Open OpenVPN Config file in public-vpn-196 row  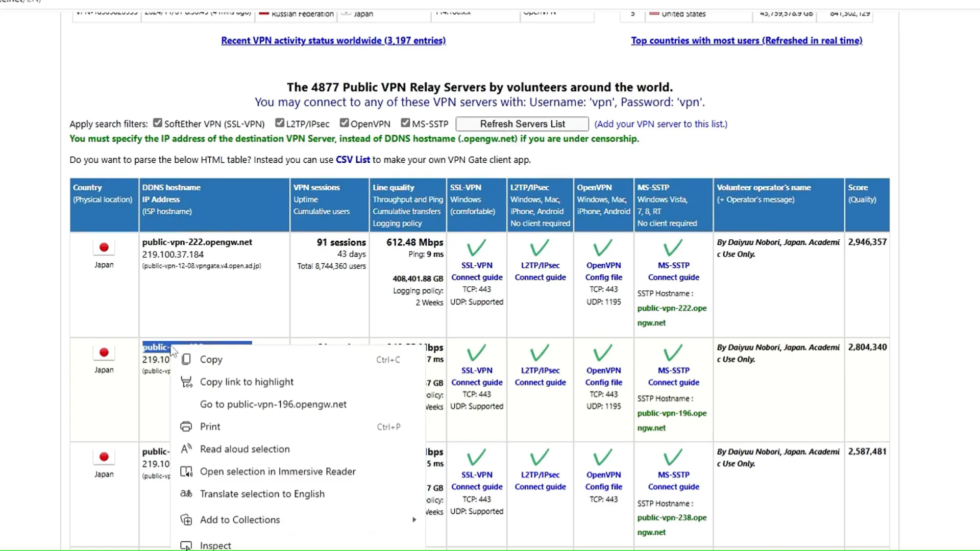(x=604, y=383)
